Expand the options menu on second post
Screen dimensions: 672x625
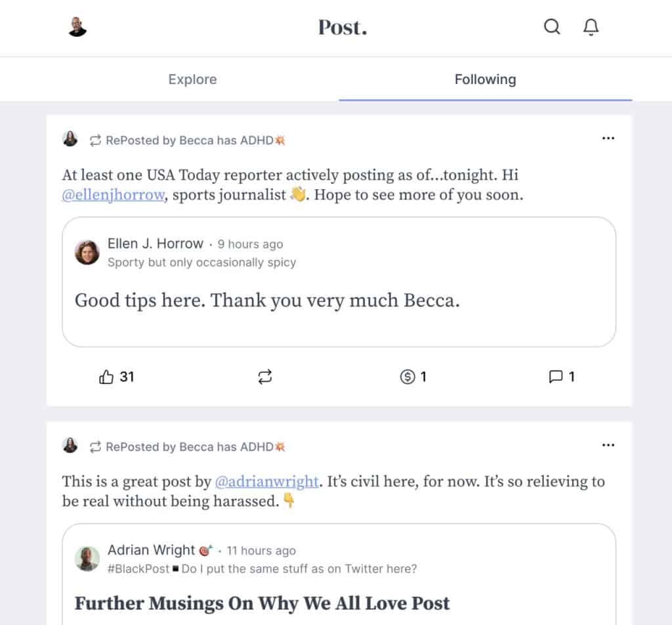608,445
